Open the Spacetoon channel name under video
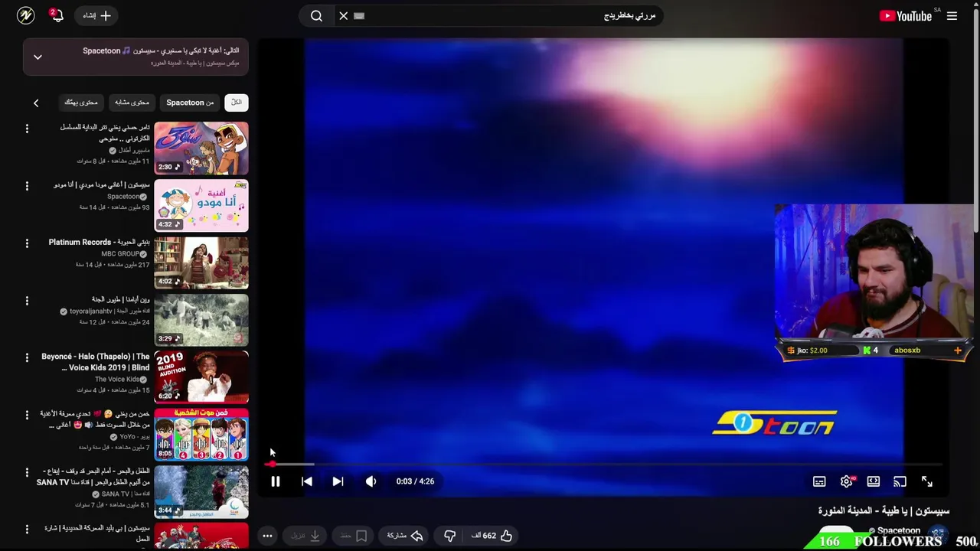The height and width of the screenshot is (551, 980). tap(899, 530)
